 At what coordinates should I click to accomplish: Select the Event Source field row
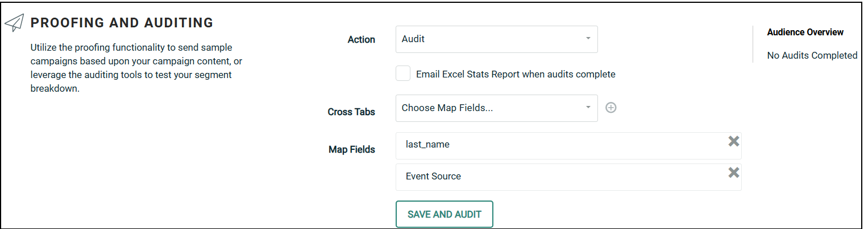557,177
